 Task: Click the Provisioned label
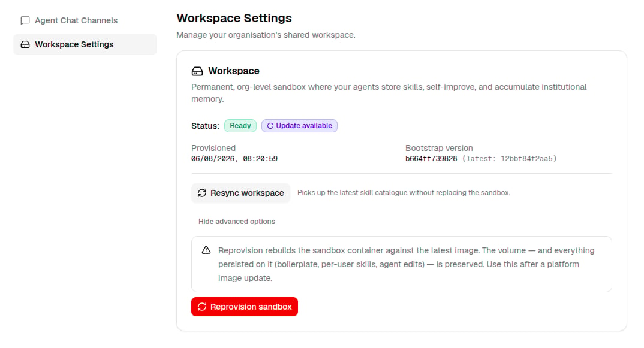[213, 148]
